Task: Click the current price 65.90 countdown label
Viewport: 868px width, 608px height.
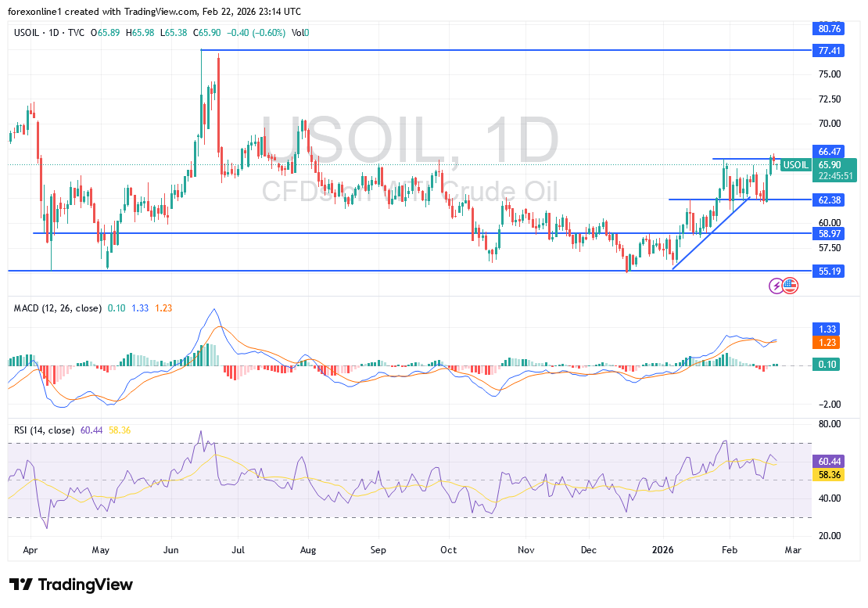Action: coord(834,171)
